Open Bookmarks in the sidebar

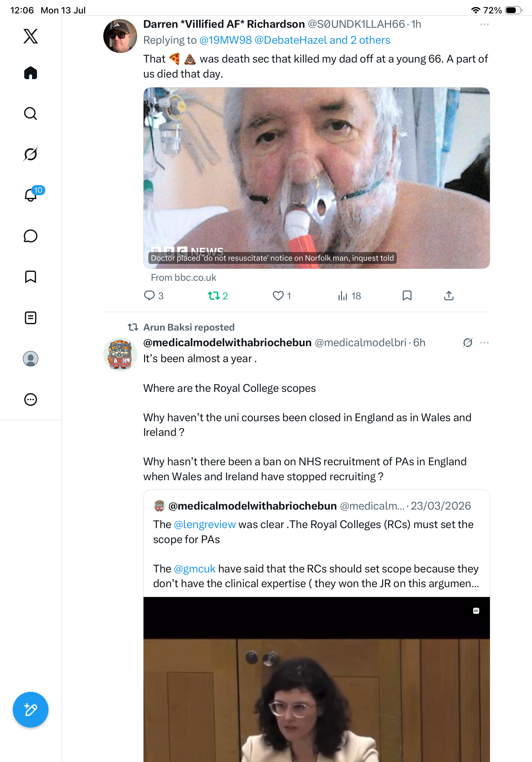31,277
